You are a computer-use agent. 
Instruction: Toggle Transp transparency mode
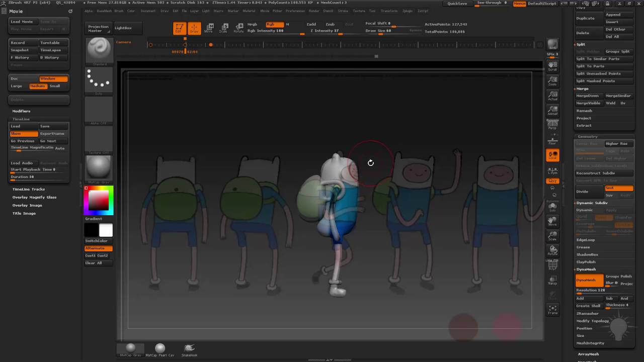[552, 281]
